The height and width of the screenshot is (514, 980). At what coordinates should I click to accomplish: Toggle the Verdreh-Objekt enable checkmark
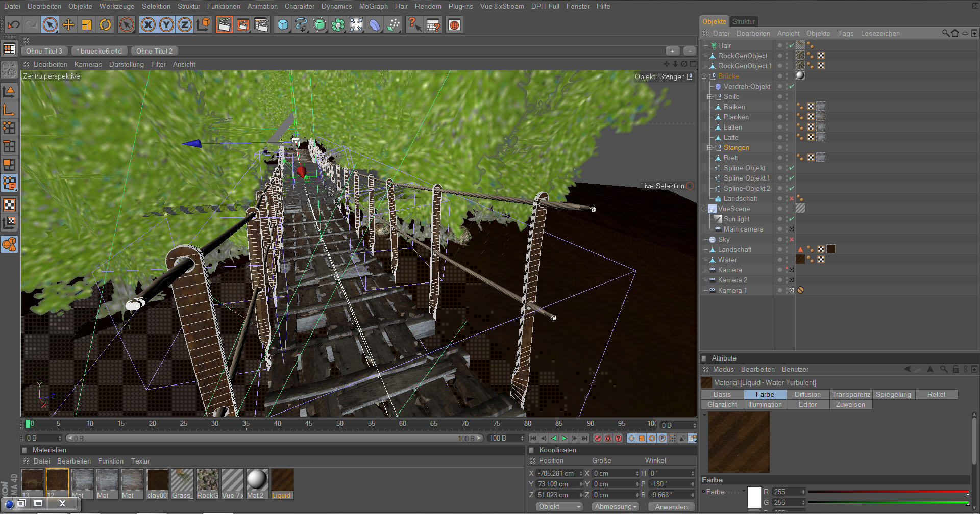click(x=792, y=86)
